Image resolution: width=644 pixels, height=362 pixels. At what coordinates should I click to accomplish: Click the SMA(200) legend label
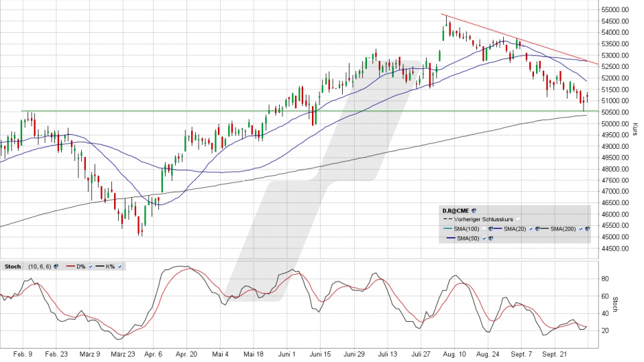pyautogui.click(x=563, y=229)
